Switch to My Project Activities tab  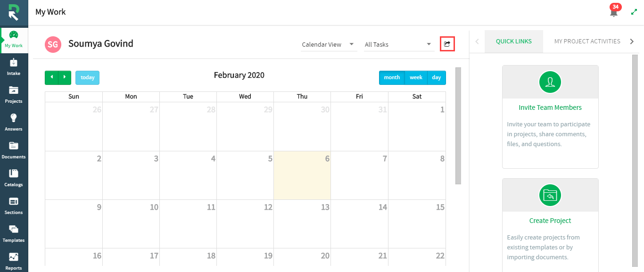click(x=587, y=41)
